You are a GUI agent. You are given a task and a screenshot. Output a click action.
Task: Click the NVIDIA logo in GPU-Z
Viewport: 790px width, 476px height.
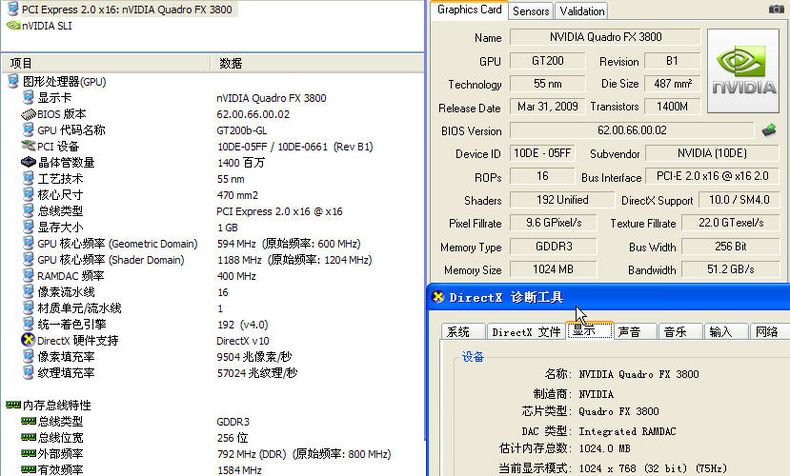point(744,71)
